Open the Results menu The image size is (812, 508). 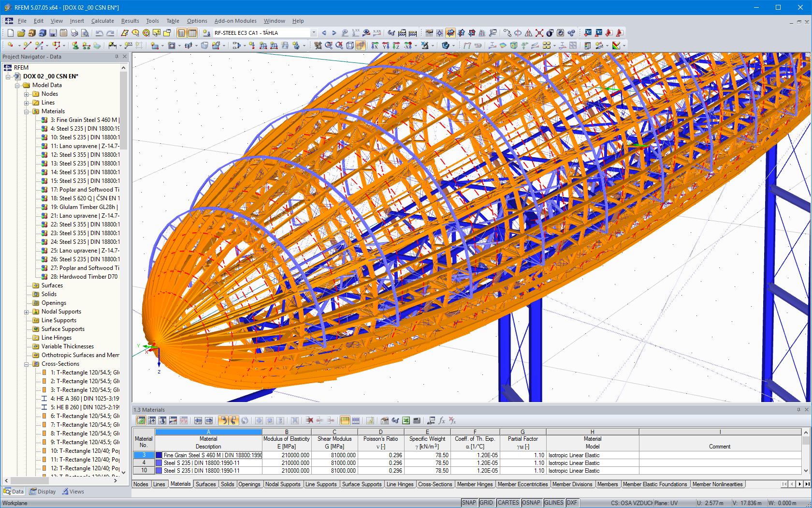130,21
